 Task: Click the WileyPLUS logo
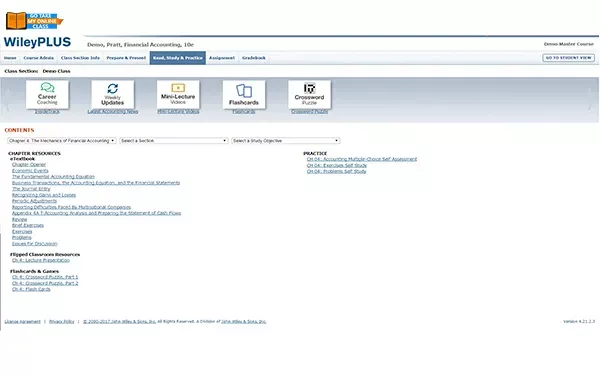point(38,42)
